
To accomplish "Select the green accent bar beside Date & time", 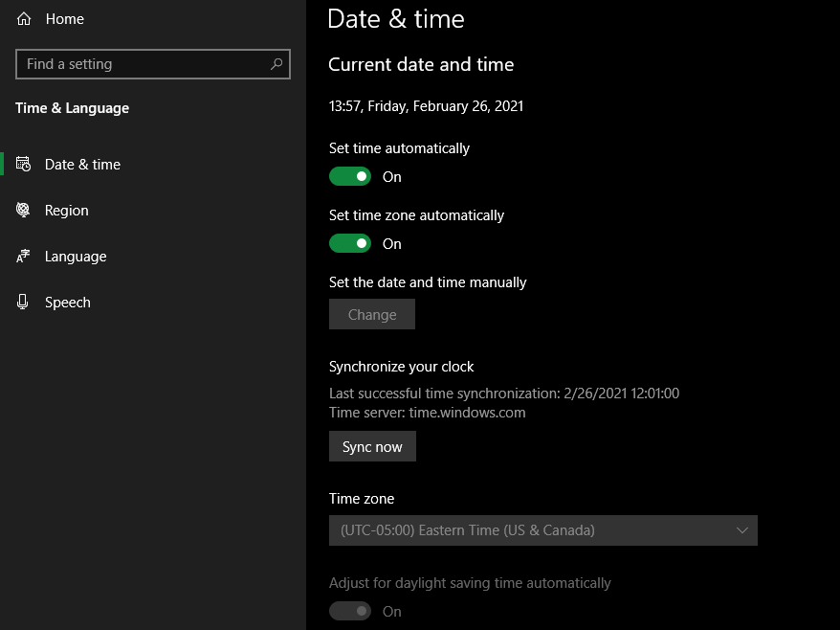I will coord(2,164).
